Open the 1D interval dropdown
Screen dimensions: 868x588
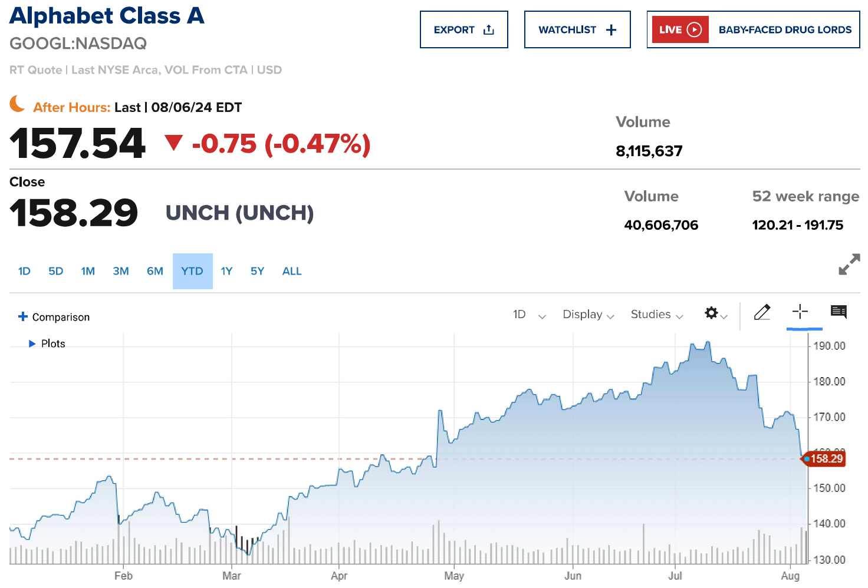529,315
